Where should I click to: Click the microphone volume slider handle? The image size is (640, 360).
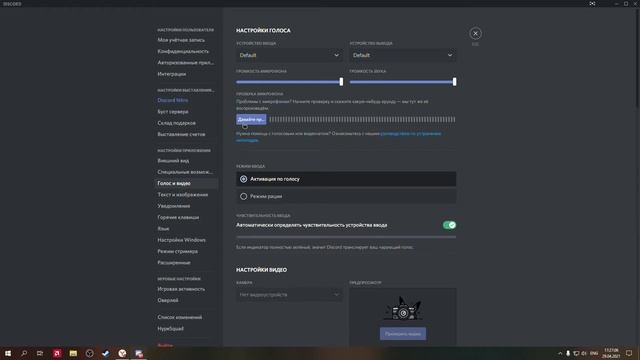pos(341,82)
